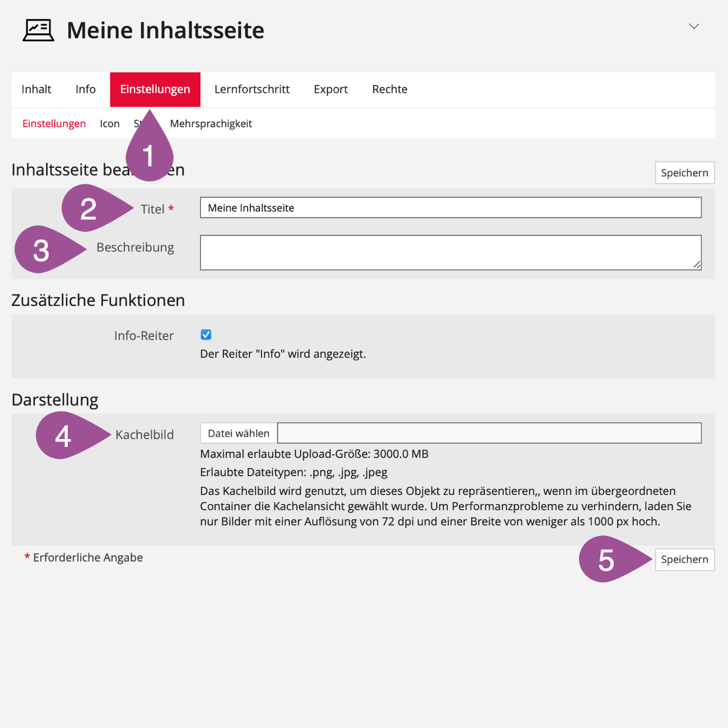This screenshot has height=728, width=728.
Task: Open the Info tab
Action: [x=86, y=90]
